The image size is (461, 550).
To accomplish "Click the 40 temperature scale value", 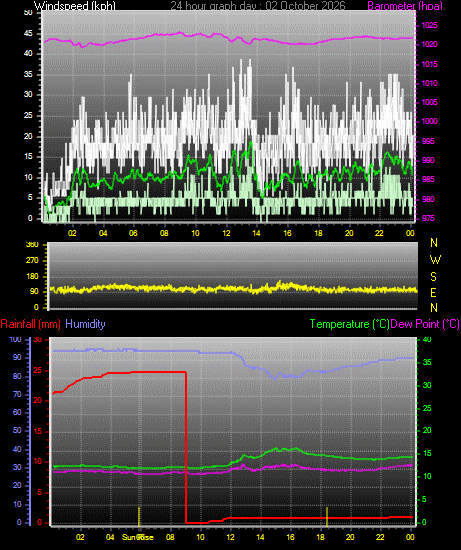I will (x=427, y=339).
